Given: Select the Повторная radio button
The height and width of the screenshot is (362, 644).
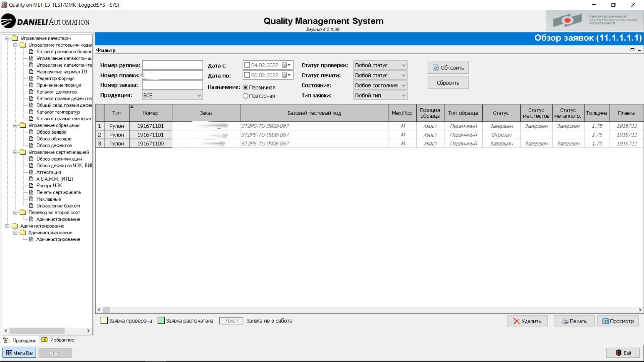Looking at the screenshot, I should pos(245,96).
